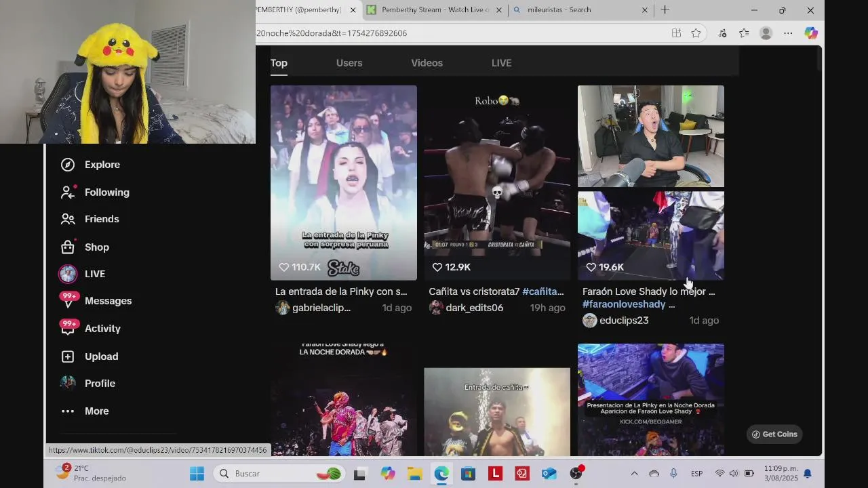The height and width of the screenshot is (488, 868).
Task: Open Messages icon with 99+ badge
Action: 68,301
